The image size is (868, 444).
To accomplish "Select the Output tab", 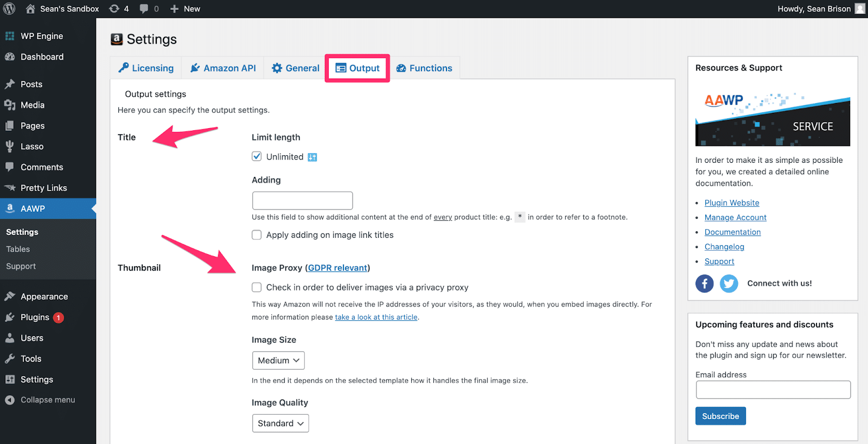I will pyautogui.click(x=358, y=68).
